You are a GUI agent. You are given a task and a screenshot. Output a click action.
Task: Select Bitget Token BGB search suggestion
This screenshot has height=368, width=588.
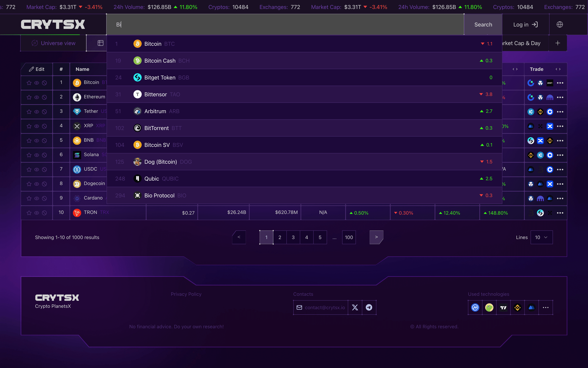tap(304, 77)
